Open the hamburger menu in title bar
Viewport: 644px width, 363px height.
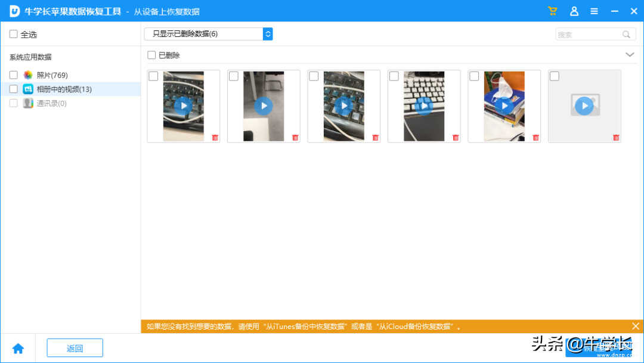point(594,11)
